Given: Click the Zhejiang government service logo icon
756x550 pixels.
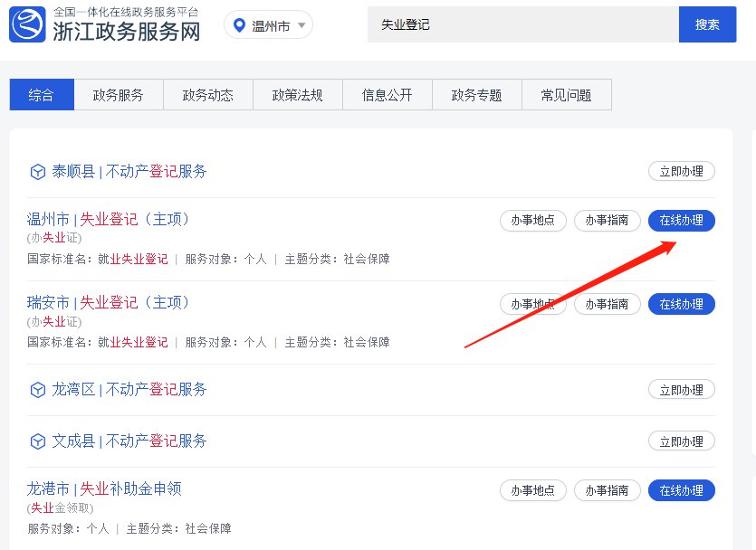Looking at the screenshot, I should click(27, 24).
